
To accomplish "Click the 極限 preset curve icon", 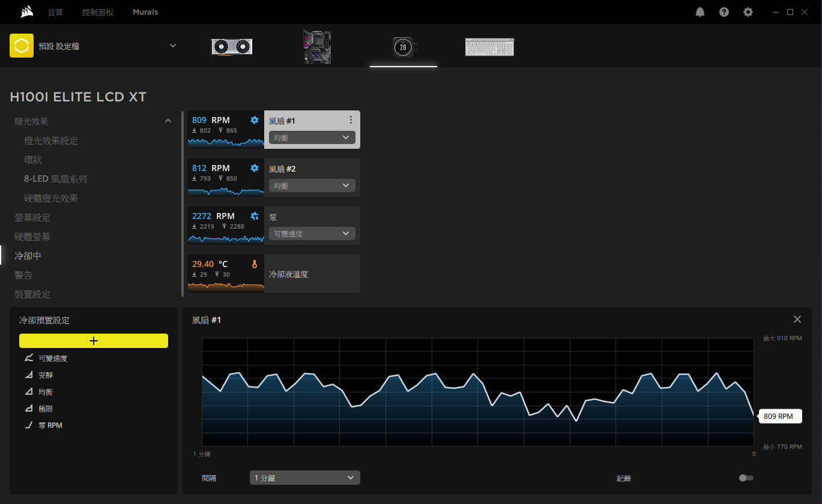I will click(x=29, y=409).
